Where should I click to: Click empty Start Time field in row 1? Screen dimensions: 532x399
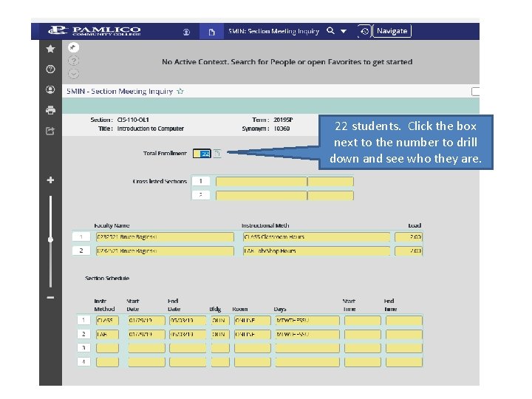tap(362, 320)
